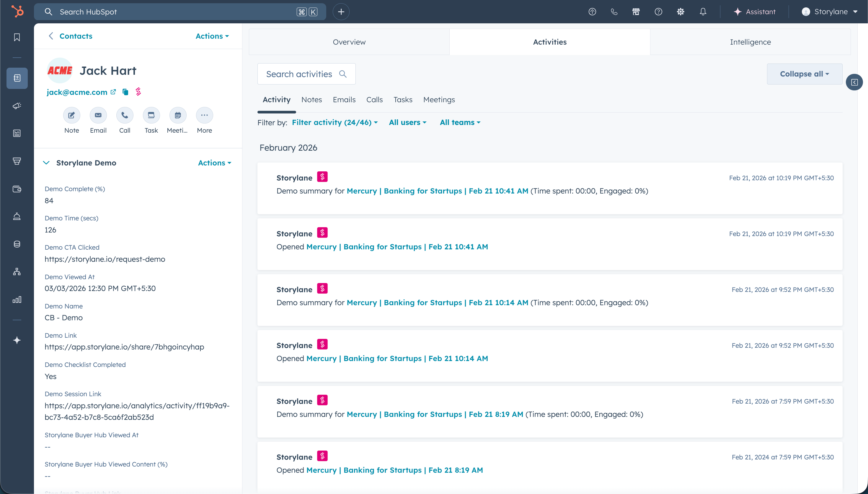Open the All teams filter dropdown

[x=460, y=123]
